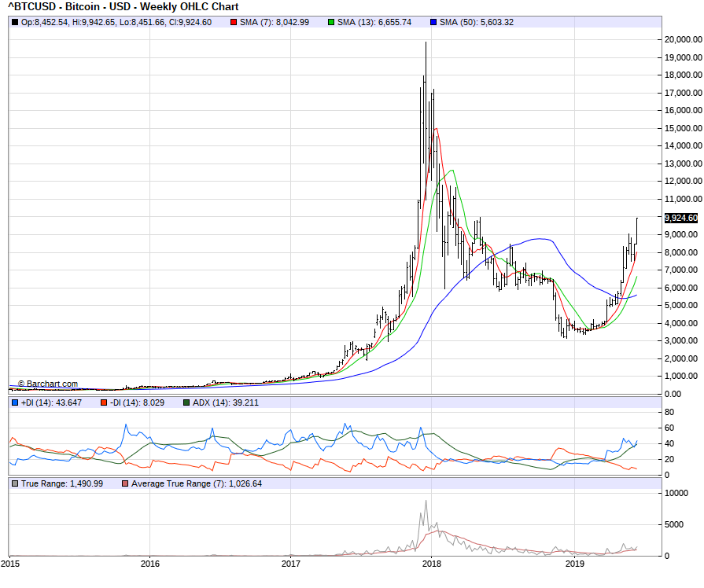
Task: Click the 2018 label on the time axis
Action: [432, 564]
